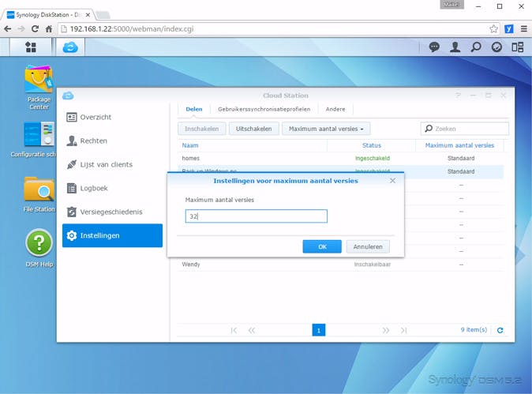
Task: Open the Maximum aantal versies dropdown
Action: point(326,129)
